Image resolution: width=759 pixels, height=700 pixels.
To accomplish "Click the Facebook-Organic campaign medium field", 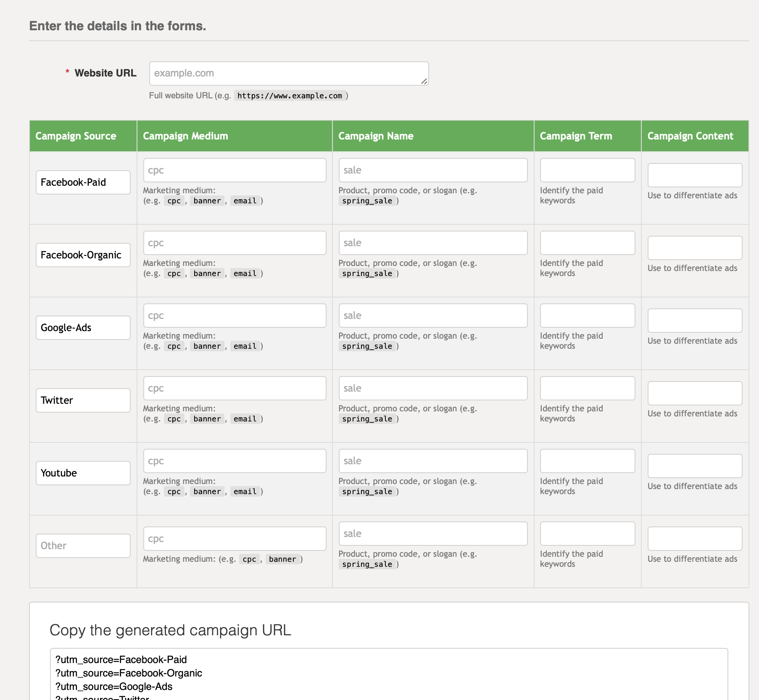I will [x=234, y=243].
